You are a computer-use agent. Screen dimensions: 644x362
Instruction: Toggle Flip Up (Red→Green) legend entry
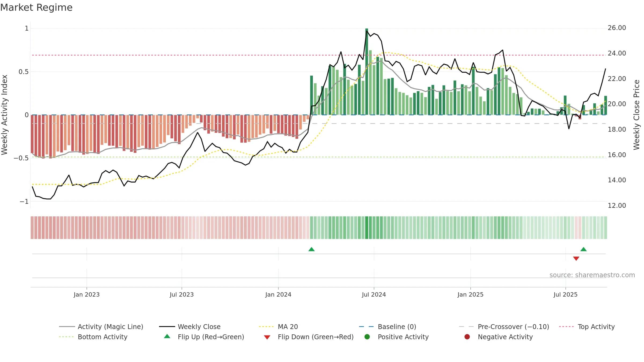204,337
